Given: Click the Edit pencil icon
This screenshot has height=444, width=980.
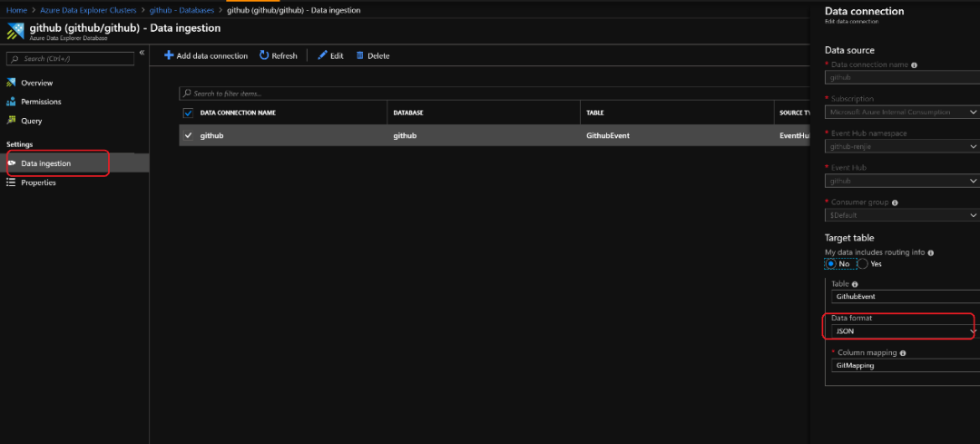Looking at the screenshot, I should click(x=322, y=55).
